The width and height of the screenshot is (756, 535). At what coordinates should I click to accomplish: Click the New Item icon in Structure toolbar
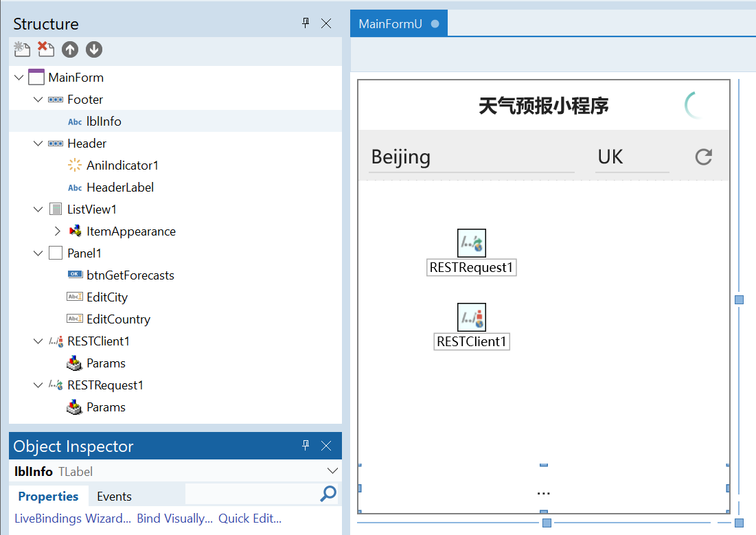pos(23,49)
